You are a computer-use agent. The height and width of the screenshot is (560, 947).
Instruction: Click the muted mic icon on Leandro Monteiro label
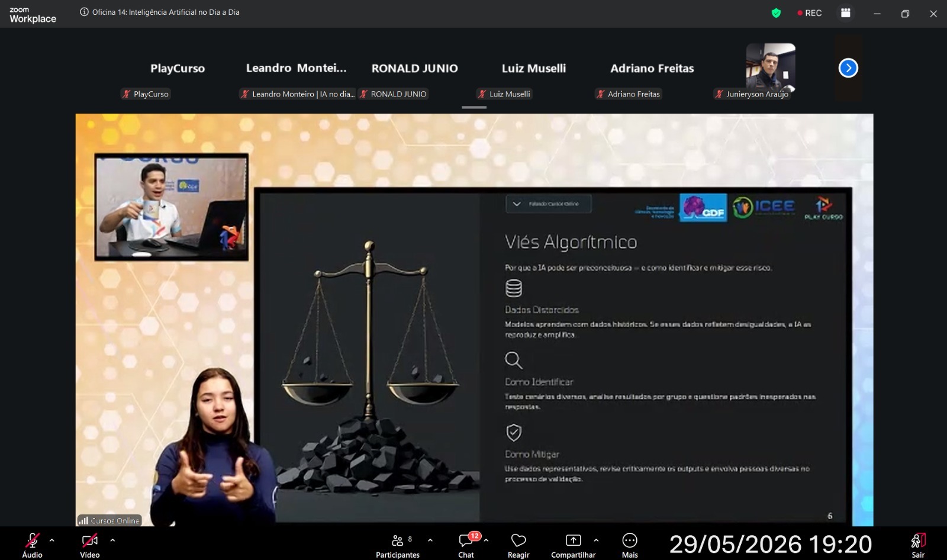244,94
